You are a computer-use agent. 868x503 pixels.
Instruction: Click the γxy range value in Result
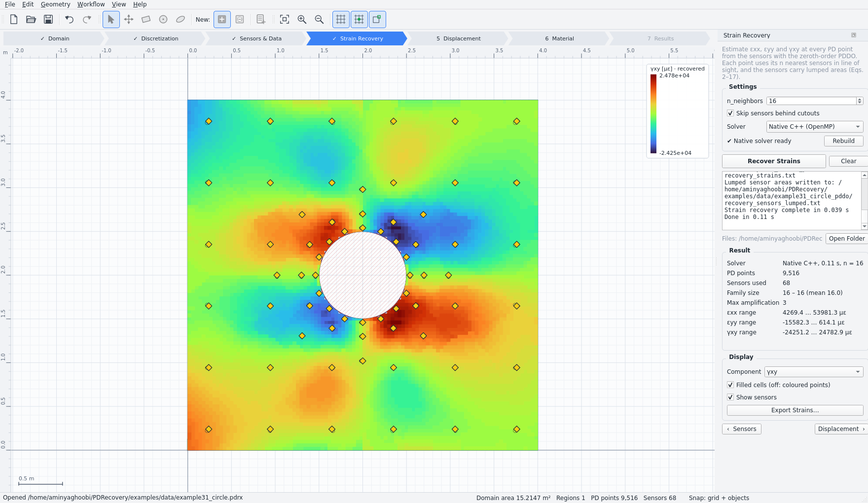(x=817, y=332)
